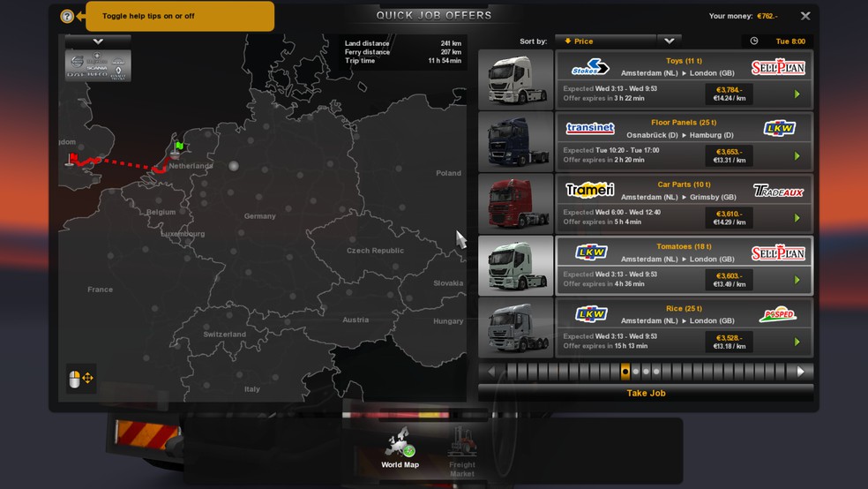Click the €3,603 price of Tomatoes offer

point(729,275)
